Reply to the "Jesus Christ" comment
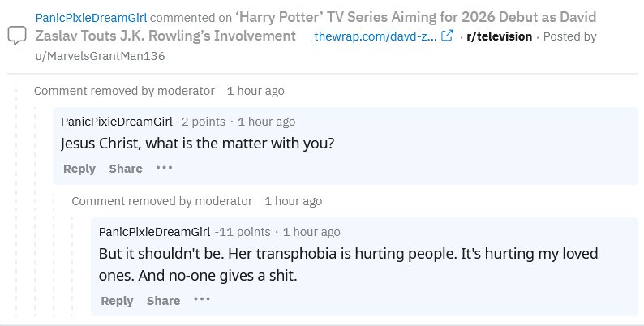 point(79,169)
